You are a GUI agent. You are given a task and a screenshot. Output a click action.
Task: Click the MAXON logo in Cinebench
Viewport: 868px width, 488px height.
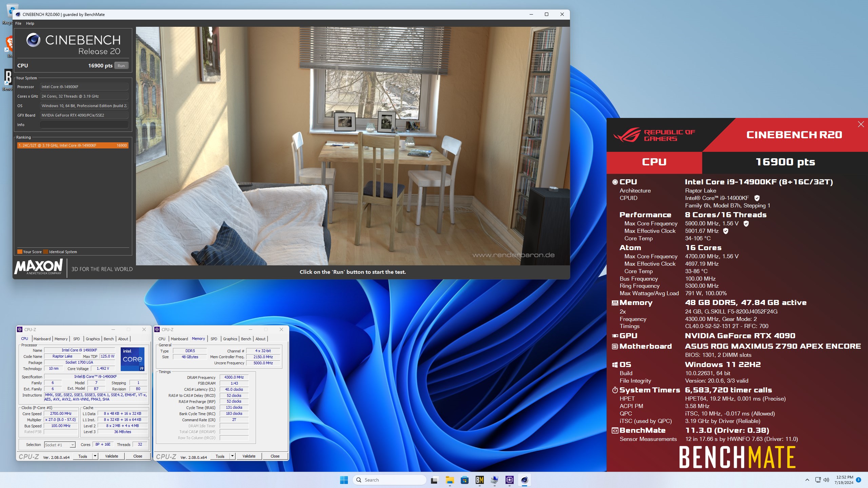[x=39, y=267]
